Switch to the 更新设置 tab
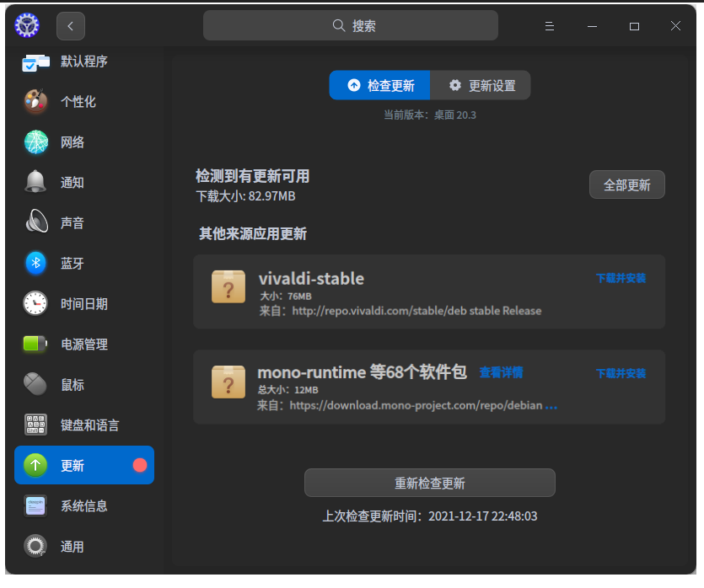The width and height of the screenshot is (704, 588). [x=481, y=85]
